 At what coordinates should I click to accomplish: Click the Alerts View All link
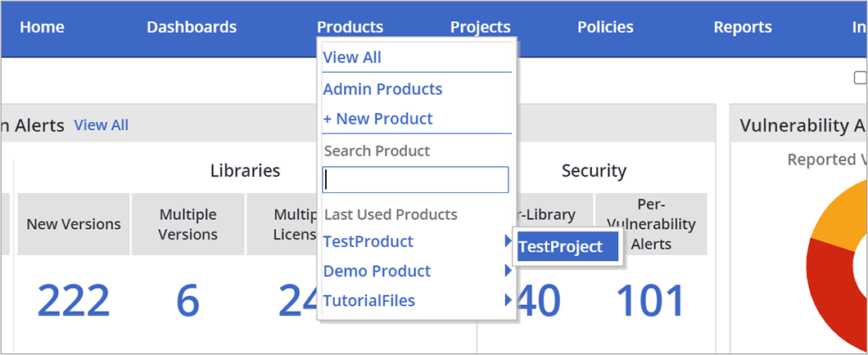(x=102, y=125)
